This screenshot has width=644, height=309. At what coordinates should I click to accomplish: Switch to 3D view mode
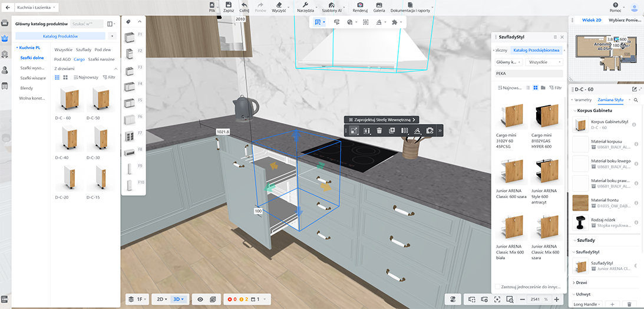pyautogui.click(x=179, y=299)
